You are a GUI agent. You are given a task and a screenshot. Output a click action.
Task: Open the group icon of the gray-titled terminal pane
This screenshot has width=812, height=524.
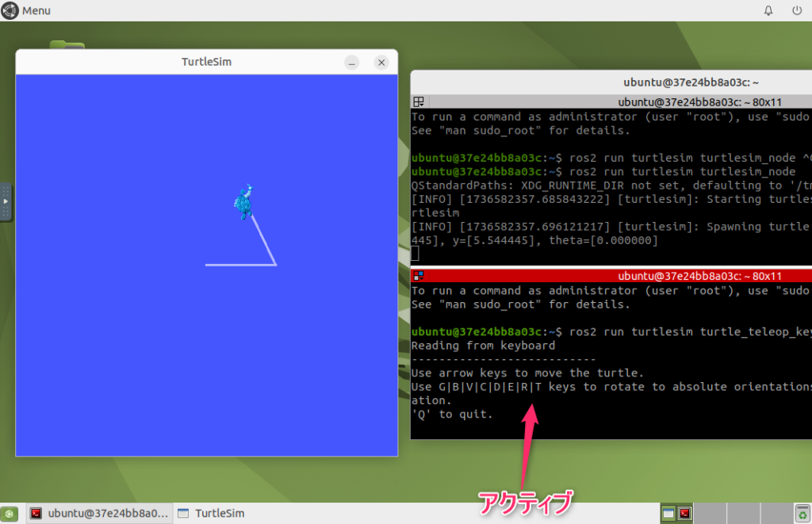[419, 101]
